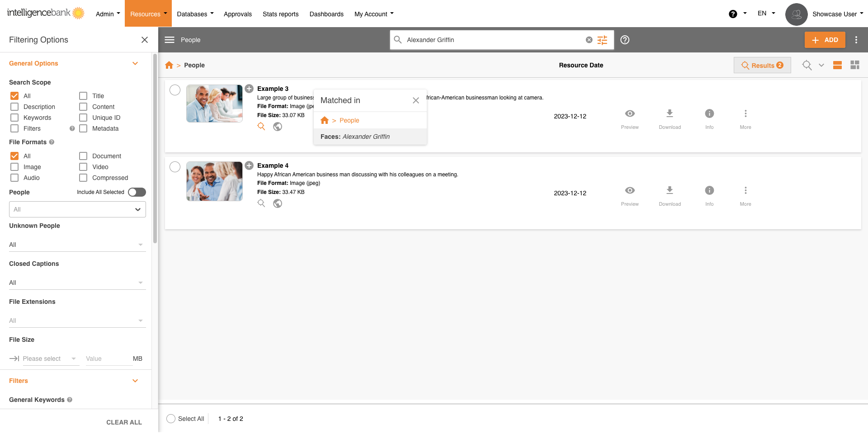The height and width of the screenshot is (434, 868).
Task: Close the Matched in popup
Action: click(x=416, y=100)
